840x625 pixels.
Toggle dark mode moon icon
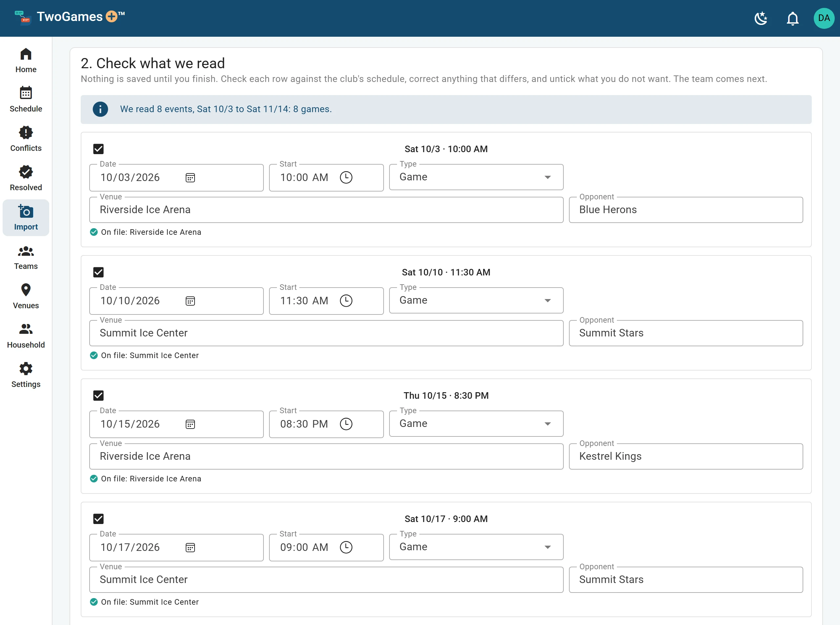(x=761, y=18)
